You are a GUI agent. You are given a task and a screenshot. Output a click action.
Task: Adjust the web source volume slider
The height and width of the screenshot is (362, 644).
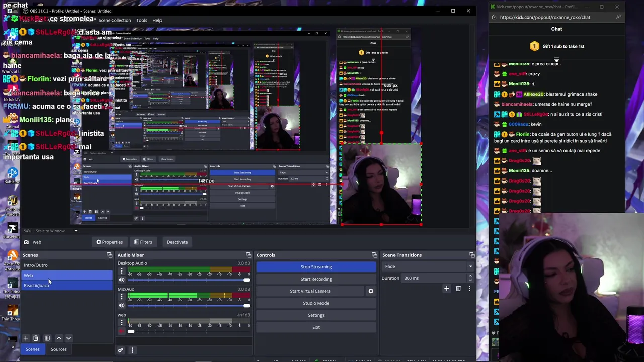pos(189,331)
